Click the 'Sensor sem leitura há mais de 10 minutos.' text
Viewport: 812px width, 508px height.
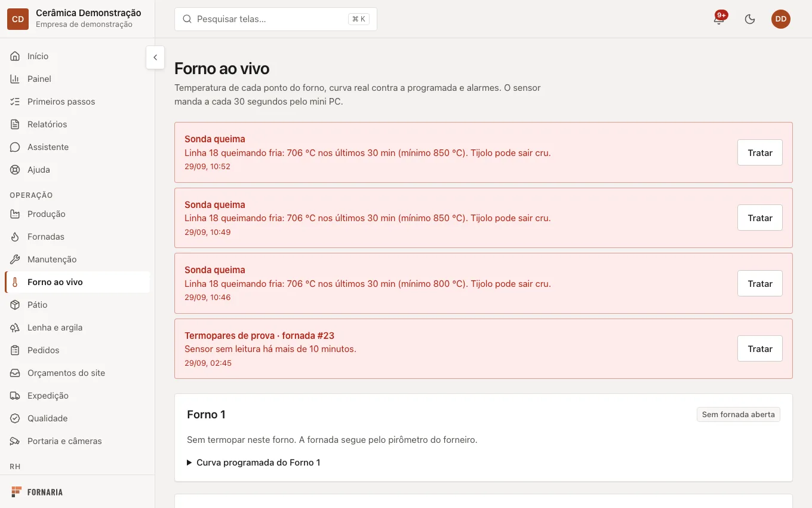point(270,349)
